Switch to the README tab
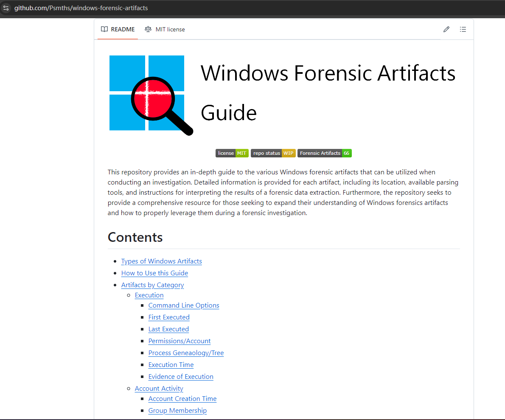This screenshot has height=420, width=505. pyautogui.click(x=118, y=29)
